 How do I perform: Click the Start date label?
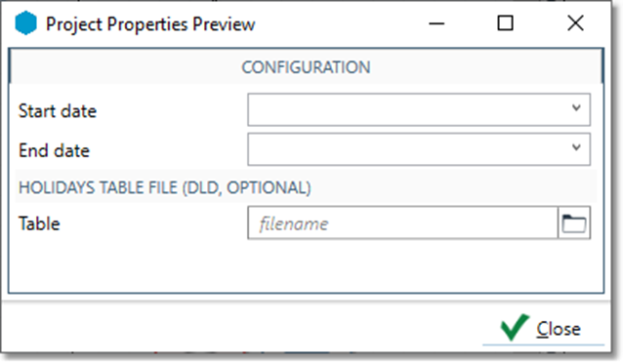click(58, 110)
